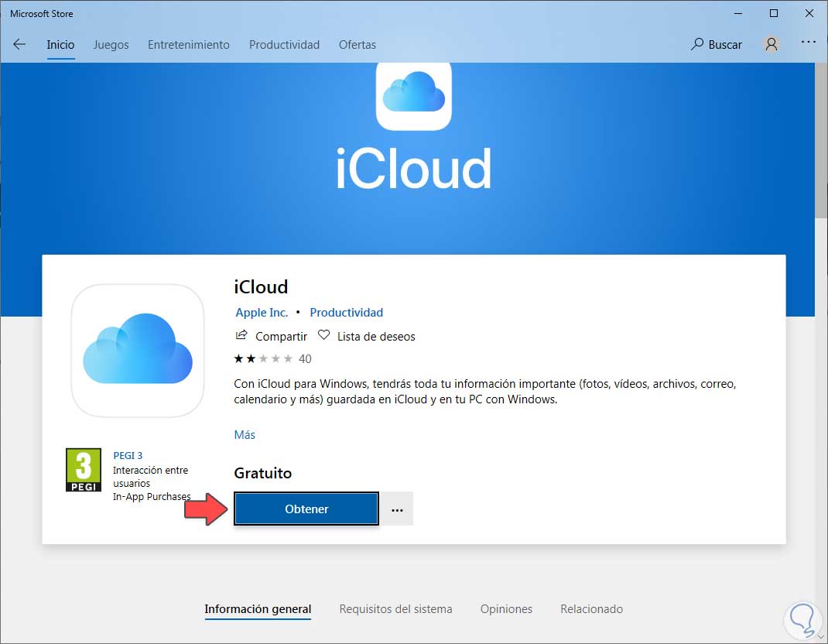The width and height of the screenshot is (828, 644).
Task: Click the Gratuito price label
Action: (262, 473)
